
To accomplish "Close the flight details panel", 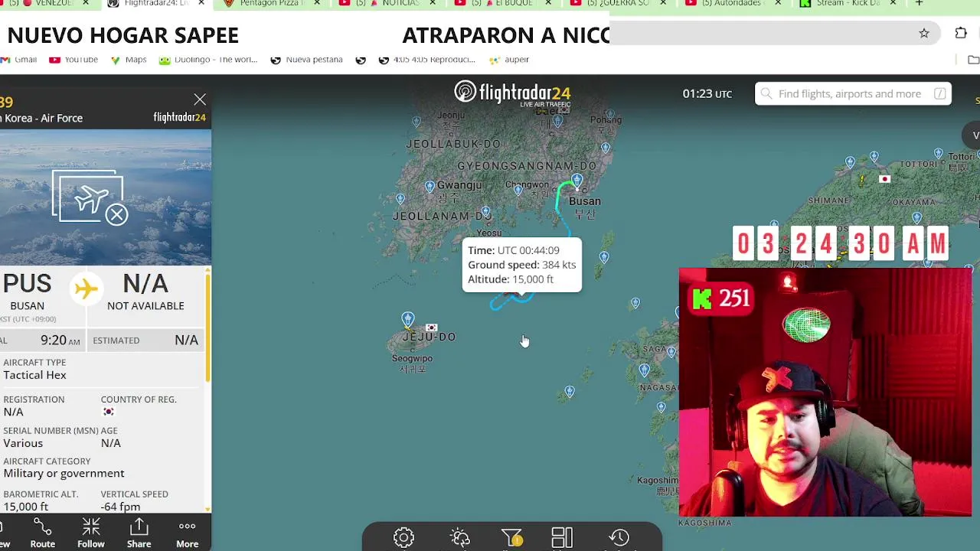I will [x=200, y=99].
